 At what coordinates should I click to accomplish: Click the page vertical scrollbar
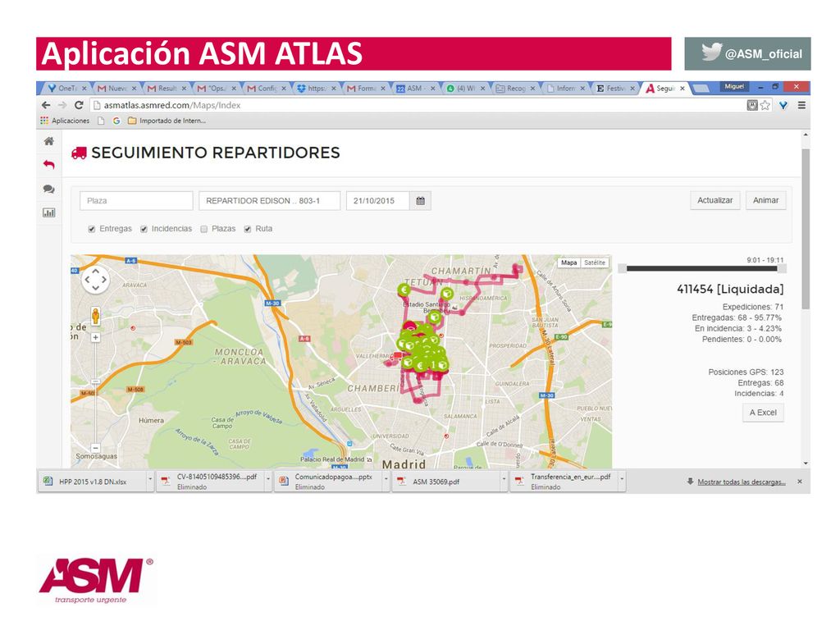tap(806, 229)
